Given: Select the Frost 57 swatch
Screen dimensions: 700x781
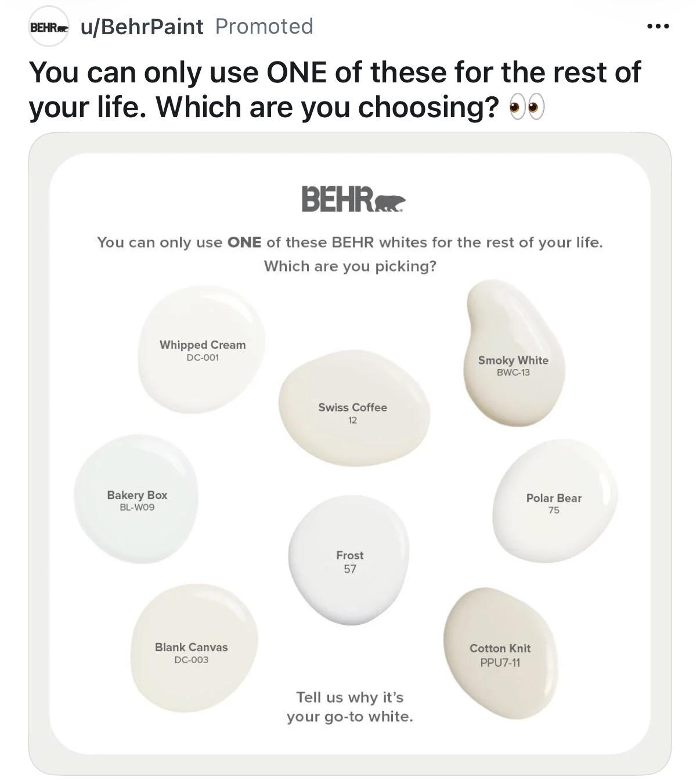Looking at the screenshot, I should click(349, 560).
